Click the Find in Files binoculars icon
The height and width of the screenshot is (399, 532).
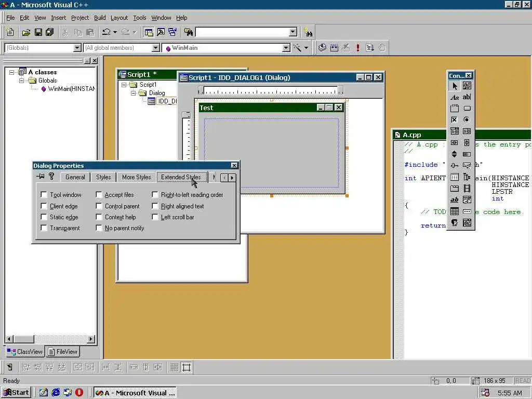click(188, 32)
